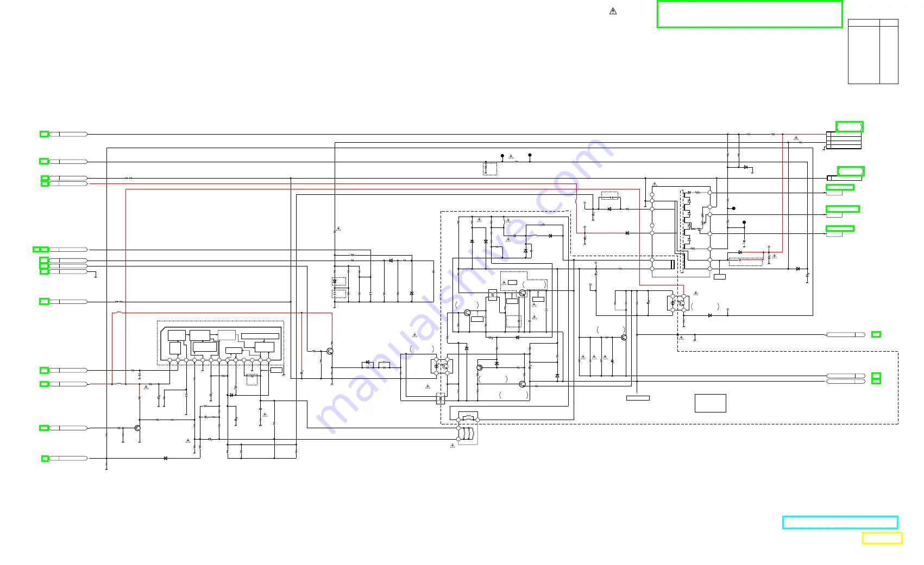
Task: Click the dotted-border IC block diagram
Action: tap(221, 343)
